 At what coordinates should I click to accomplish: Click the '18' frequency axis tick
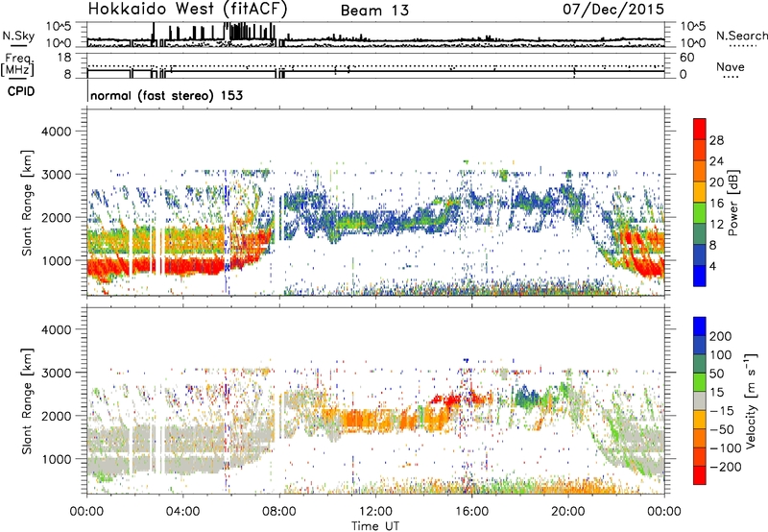(x=64, y=58)
